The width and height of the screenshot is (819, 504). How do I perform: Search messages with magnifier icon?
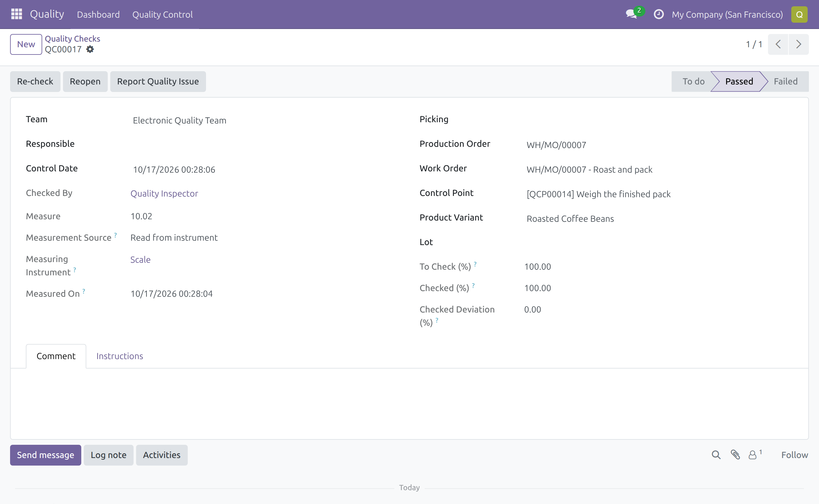716,455
